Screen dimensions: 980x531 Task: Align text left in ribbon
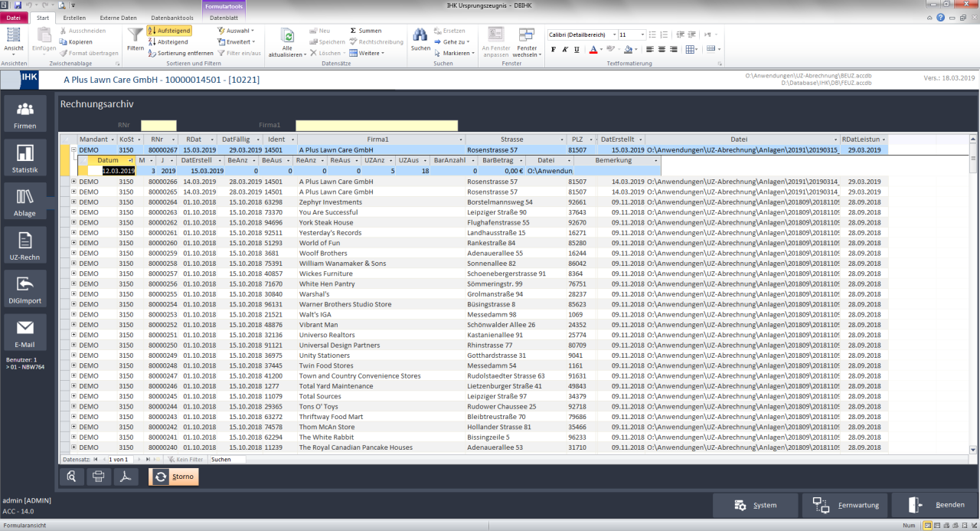[x=649, y=50]
